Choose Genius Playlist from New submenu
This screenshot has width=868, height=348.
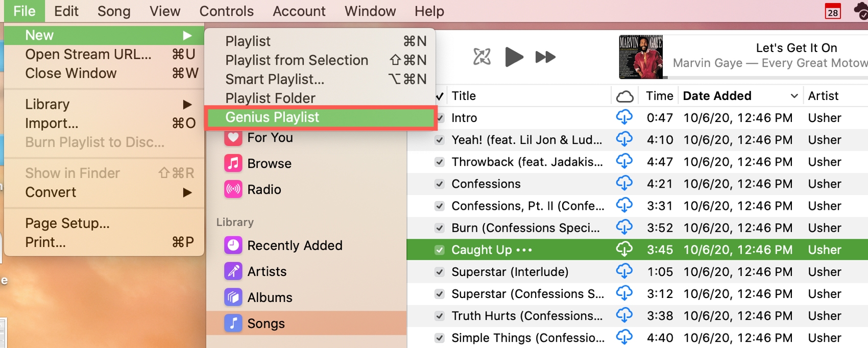[x=321, y=117]
